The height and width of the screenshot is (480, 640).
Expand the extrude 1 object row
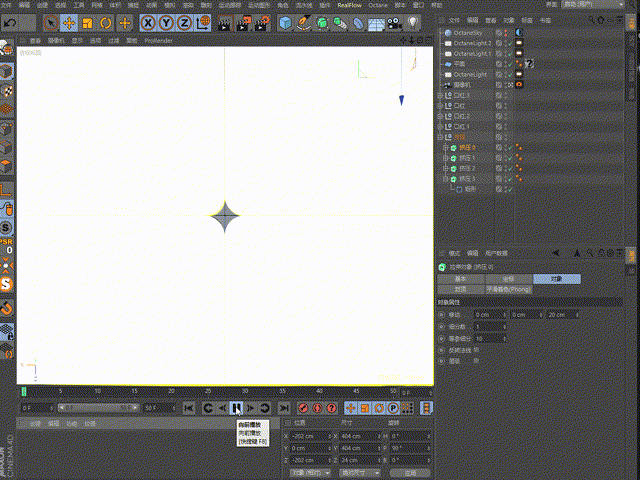tap(446, 158)
